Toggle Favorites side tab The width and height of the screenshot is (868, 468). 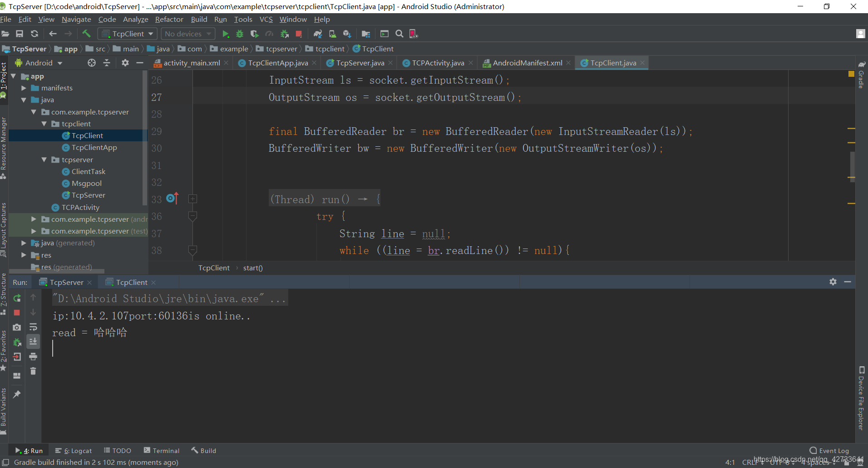[4, 350]
